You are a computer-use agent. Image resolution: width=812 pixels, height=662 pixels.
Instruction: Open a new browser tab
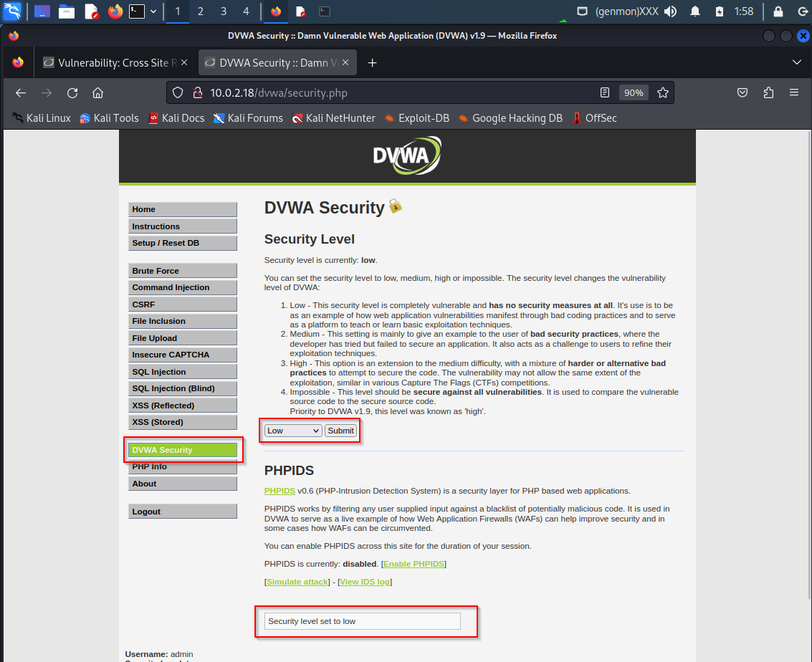tap(372, 62)
